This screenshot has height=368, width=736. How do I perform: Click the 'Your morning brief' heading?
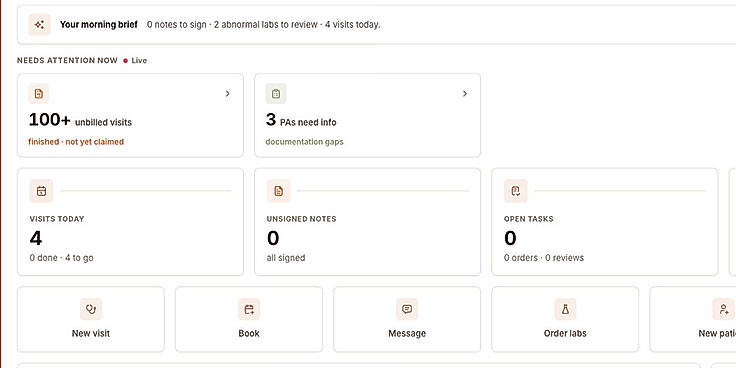99,24
